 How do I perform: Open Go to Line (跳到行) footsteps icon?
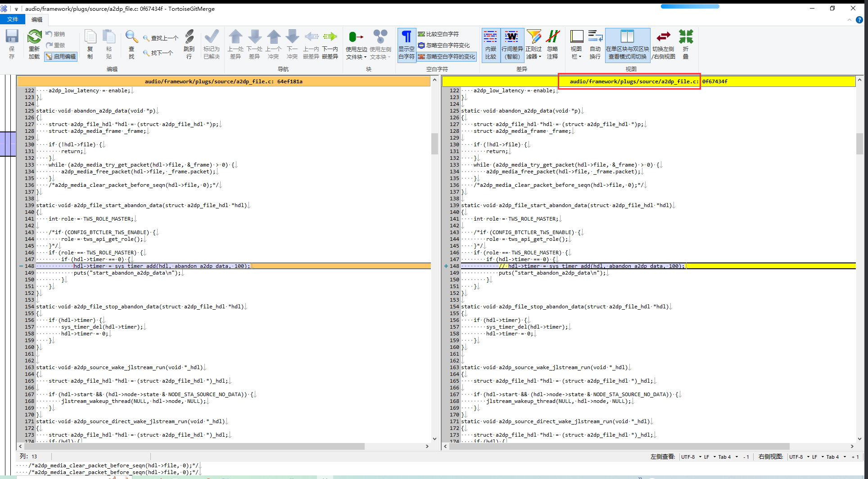(189, 44)
